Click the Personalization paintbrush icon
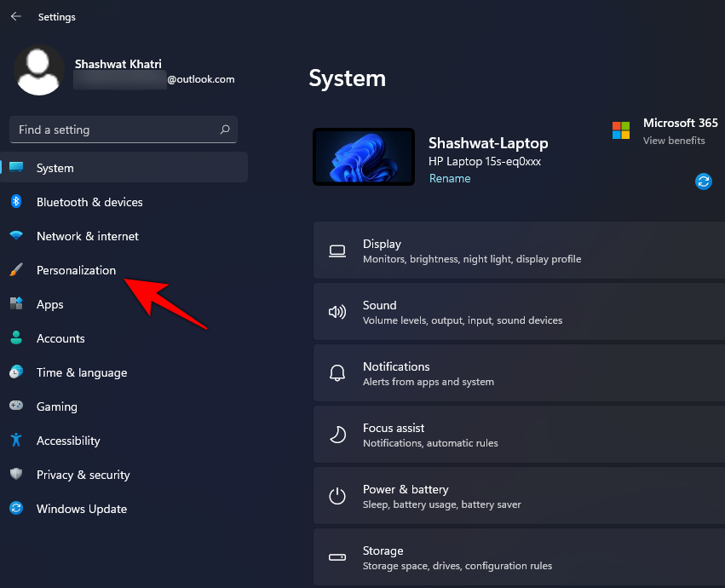 tap(16, 270)
